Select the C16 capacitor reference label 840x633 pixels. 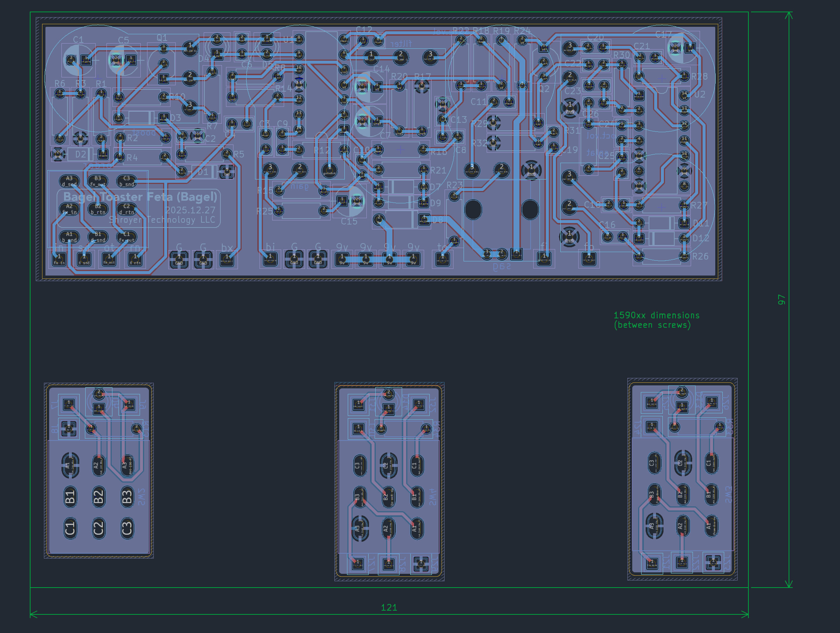pos(607,225)
